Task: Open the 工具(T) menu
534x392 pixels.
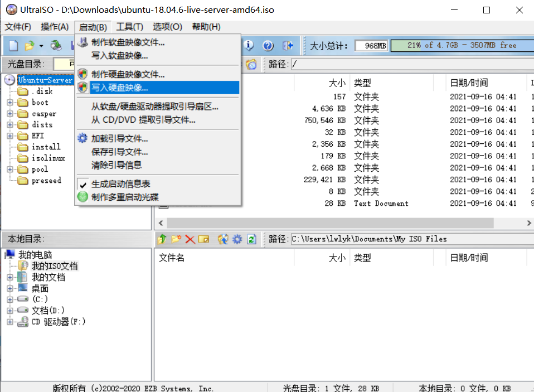Action: pyautogui.click(x=130, y=27)
